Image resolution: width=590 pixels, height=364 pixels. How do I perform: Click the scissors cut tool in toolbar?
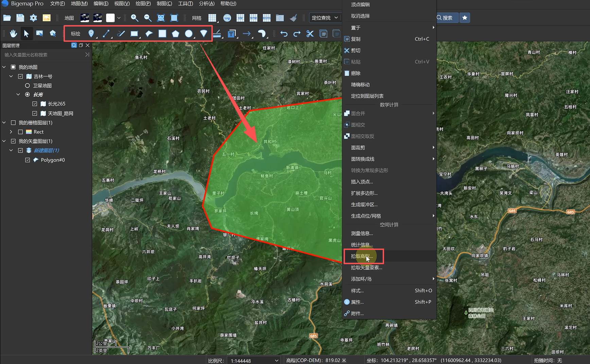tap(310, 34)
